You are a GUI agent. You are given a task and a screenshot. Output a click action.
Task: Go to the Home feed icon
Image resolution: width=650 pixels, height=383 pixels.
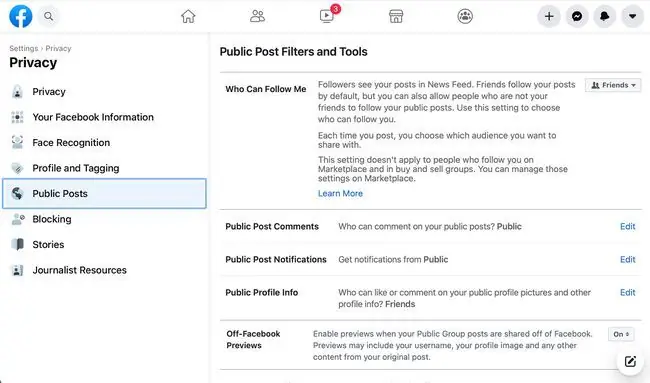pos(188,16)
